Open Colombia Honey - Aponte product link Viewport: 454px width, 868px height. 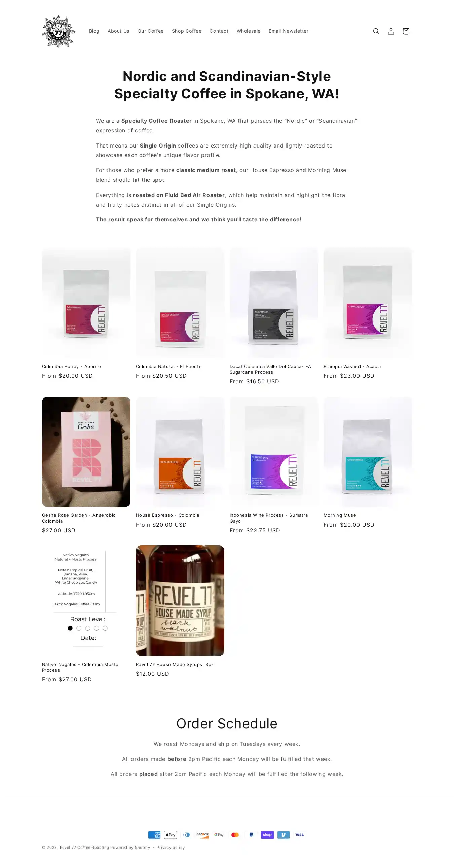pyautogui.click(x=72, y=366)
